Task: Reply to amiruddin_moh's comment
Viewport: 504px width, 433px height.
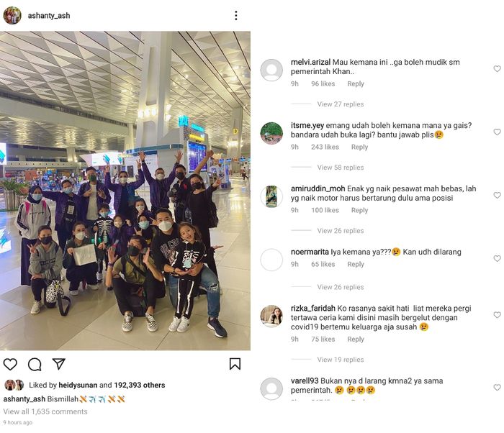Action: coord(359,210)
